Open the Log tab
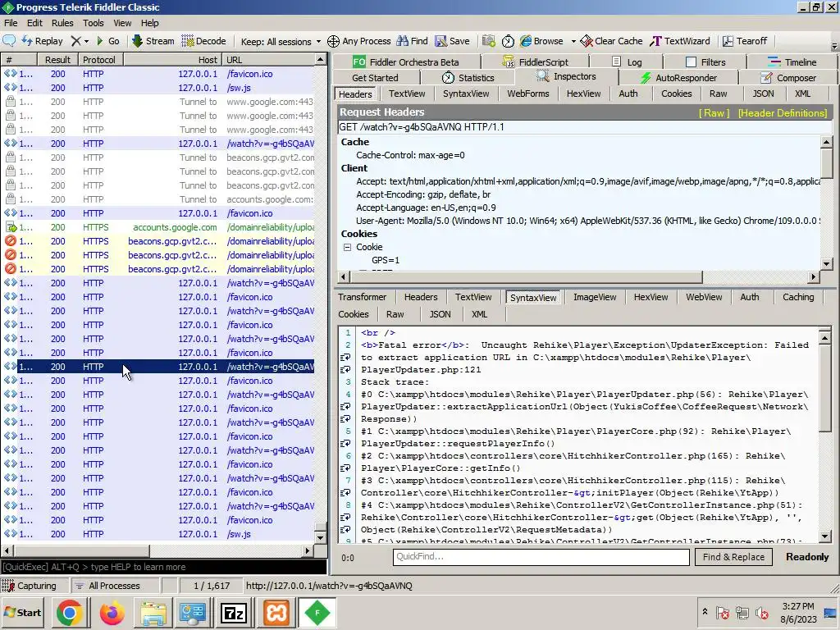This screenshot has width=840, height=630. (x=626, y=62)
